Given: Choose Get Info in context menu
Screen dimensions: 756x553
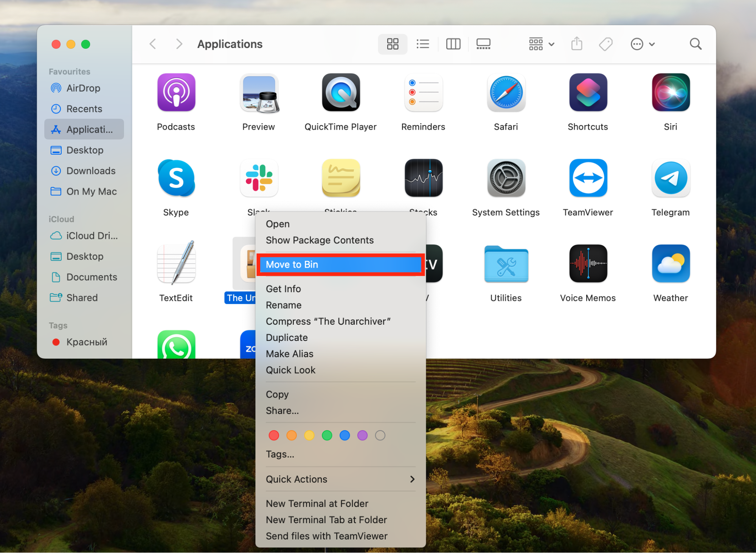Looking at the screenshot, I should pos(340,289).
